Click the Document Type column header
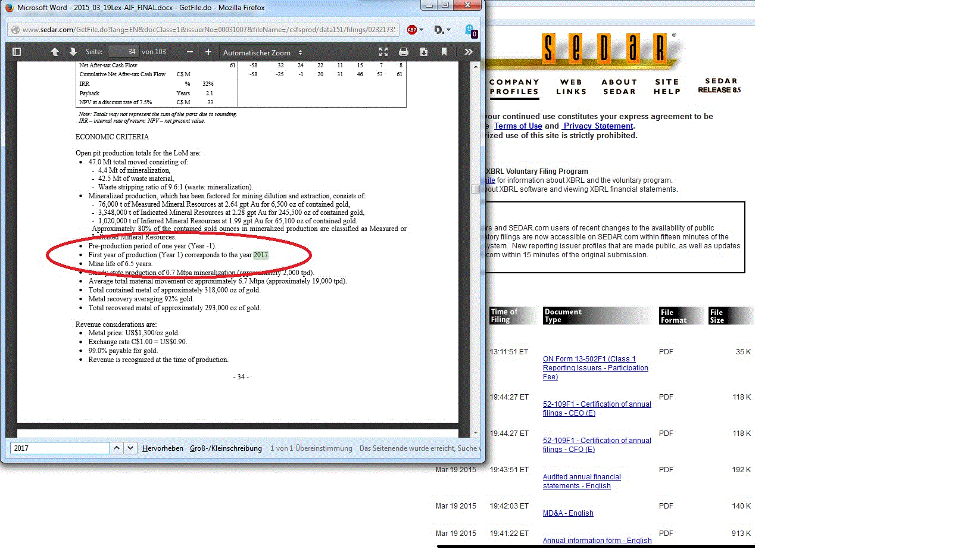This screenshot has width=980, height=552. click(597, 316)
